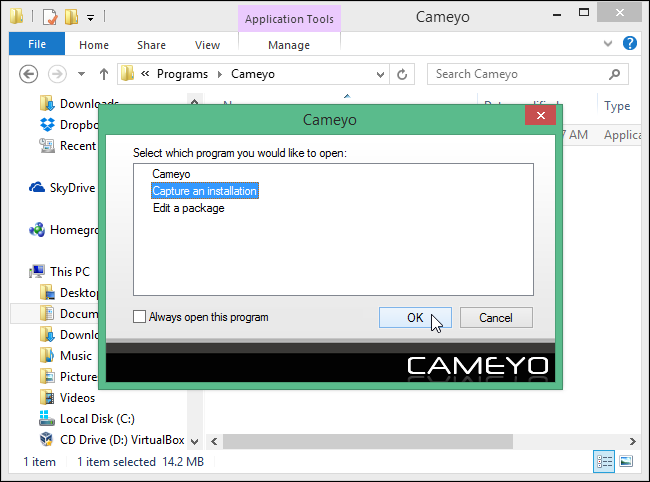Navigate up one folder level
This screenshot has width=650, height=482.
[104, 74]
